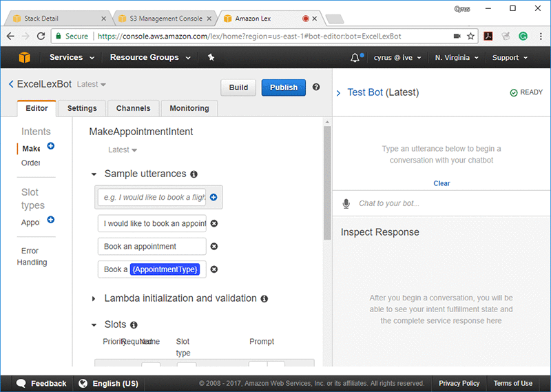
Task: Expand Lambda initialization and validation section
Action: tap(94, 299)
